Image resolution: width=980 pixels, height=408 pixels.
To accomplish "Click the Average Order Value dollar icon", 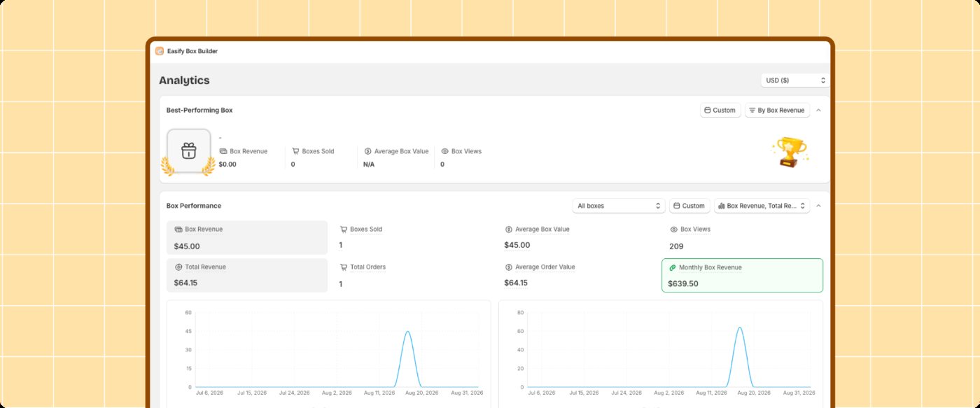I will point(509,267).
